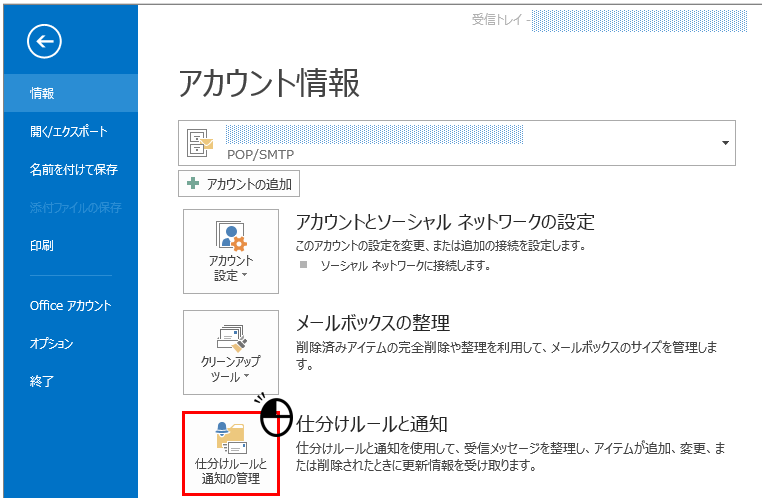767x502 pixels.
Task: Click the メールボックスの整理 heading
Action: click(x=373, y=323)
